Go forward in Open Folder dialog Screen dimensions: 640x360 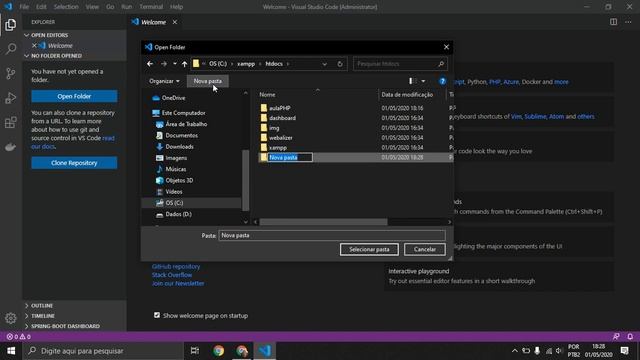(x=164, y=64)
